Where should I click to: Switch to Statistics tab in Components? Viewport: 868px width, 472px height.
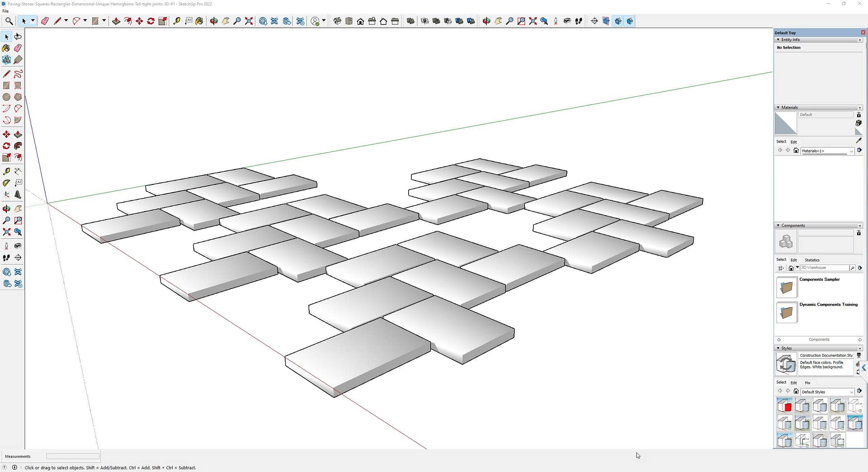point(811,260)
